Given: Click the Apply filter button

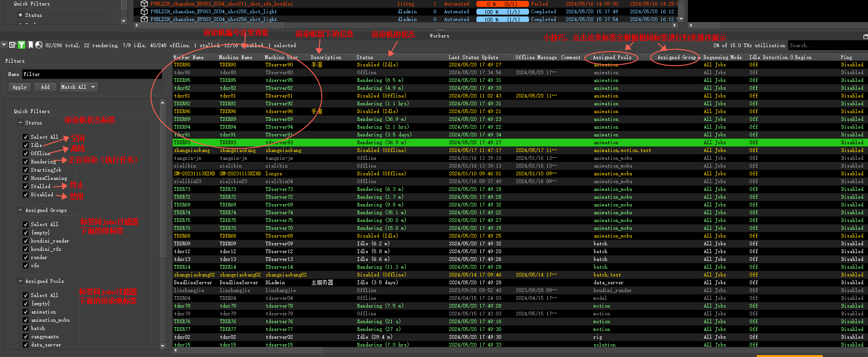Looking at the screenshot, I should click(x=20, y=87).
